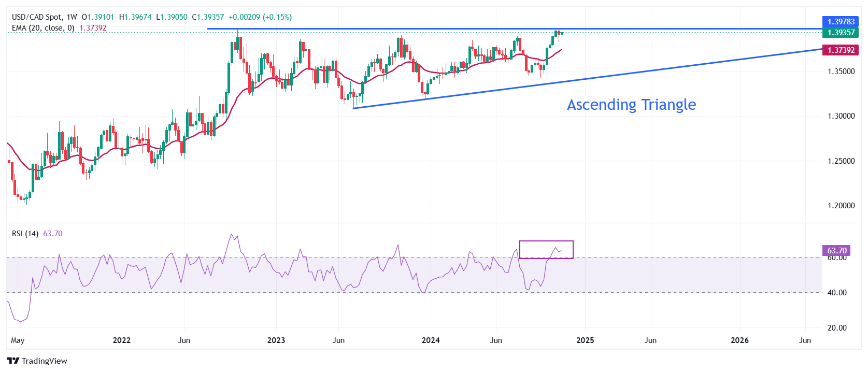Click the blue 1.39783 price label

coord(841,22)
